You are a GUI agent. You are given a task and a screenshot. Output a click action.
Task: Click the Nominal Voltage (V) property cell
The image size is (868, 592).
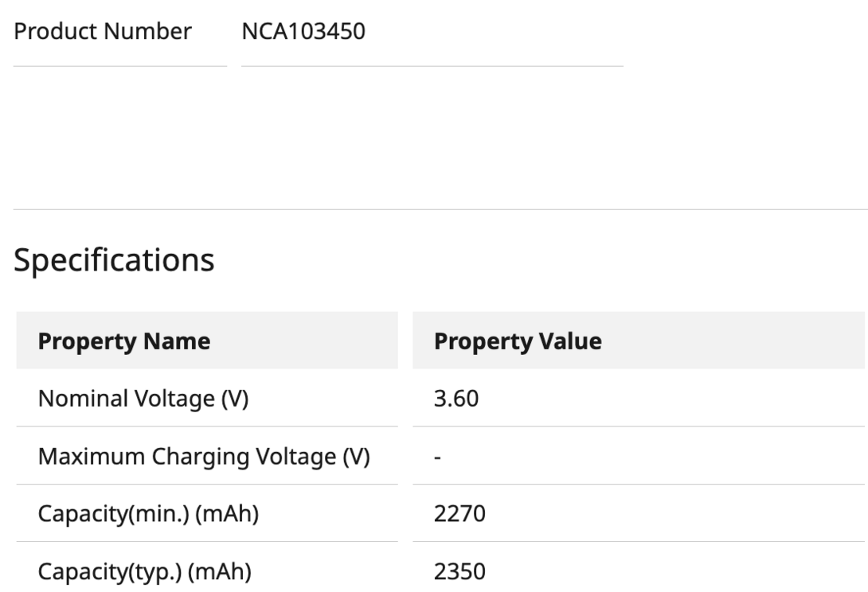tap(143, 398)
